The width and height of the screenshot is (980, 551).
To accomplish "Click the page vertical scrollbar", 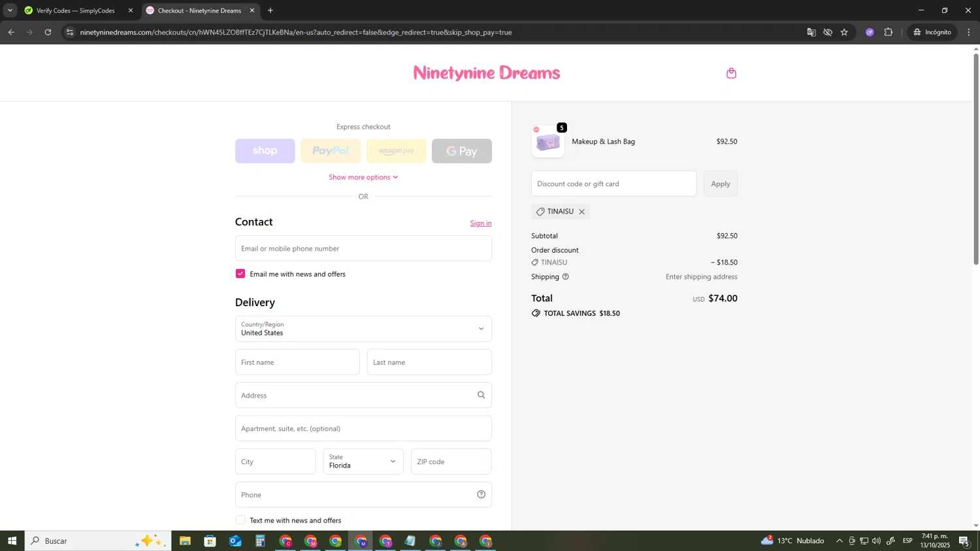I will tap(976, 159).
